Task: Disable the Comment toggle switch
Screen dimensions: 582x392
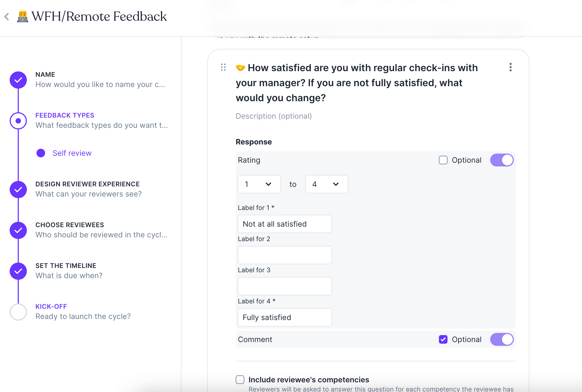Action: coord(502,339)
